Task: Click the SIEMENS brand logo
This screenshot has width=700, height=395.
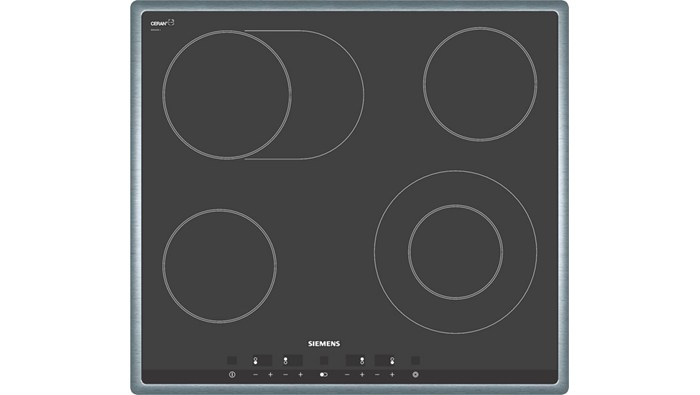Action: point(324,344)
